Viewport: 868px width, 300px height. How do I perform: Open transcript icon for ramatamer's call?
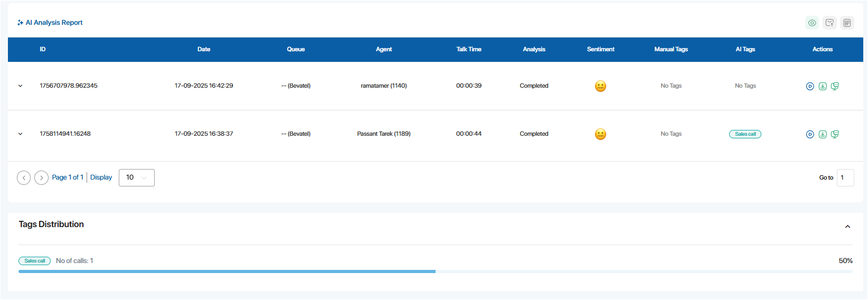pos(835,86)
